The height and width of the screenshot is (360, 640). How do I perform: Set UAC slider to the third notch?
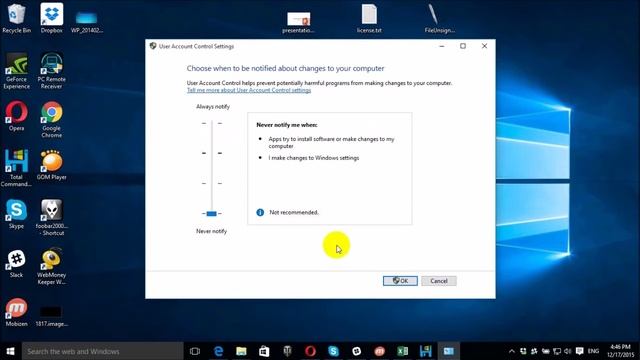[x=211, y=183]
